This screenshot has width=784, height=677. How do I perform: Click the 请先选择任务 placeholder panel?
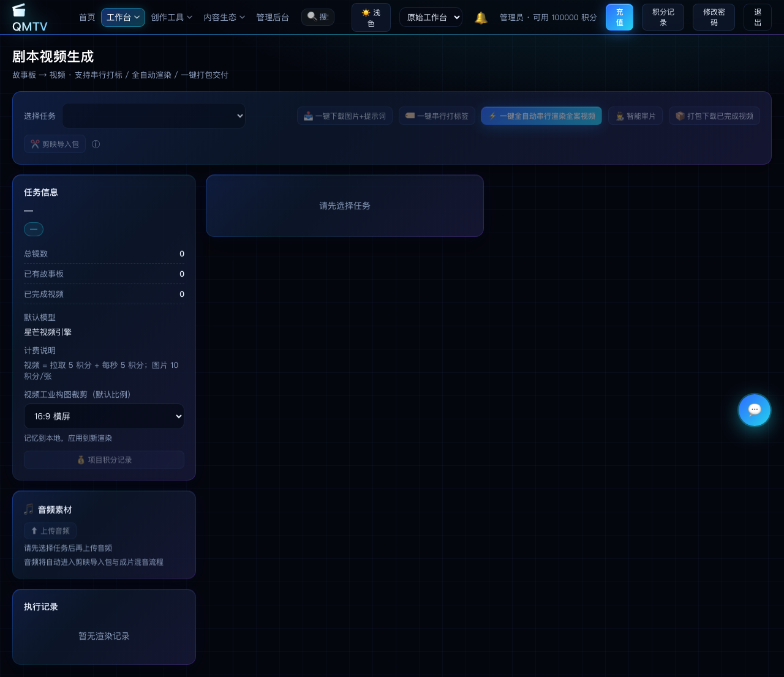[x=345, y=206]
